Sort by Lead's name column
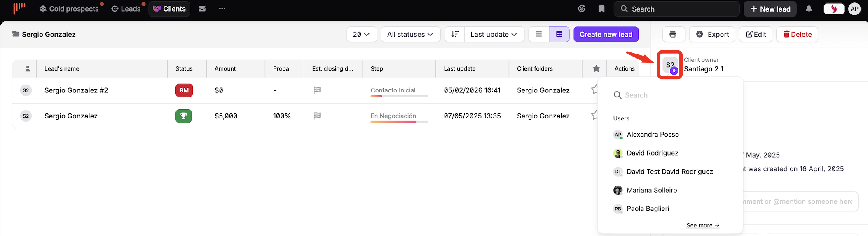The width and height of the screenshot is (868, 236). (62, 68)
